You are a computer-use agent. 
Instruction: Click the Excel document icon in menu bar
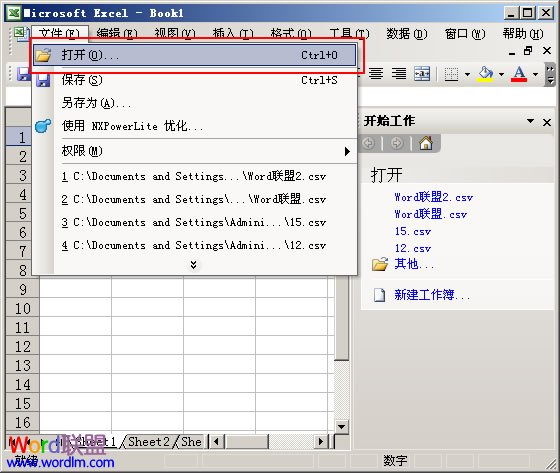(x=21, y=34)
